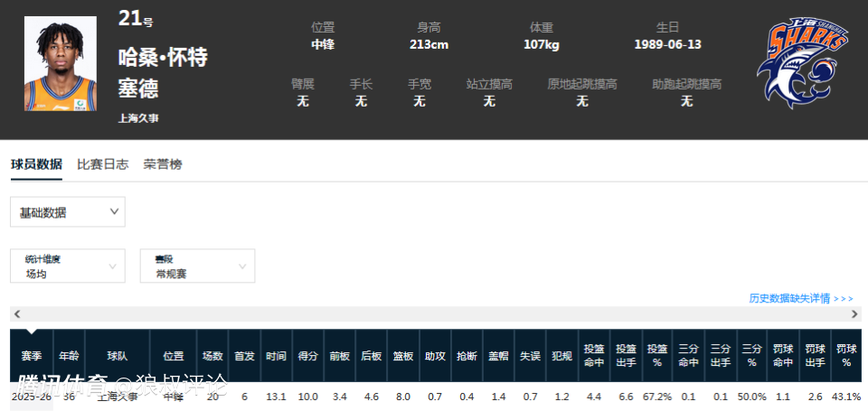Click the 时间 column header
The height and width of the screenshot is (411, 868).
pyautogui.click(x=276, y=356)
